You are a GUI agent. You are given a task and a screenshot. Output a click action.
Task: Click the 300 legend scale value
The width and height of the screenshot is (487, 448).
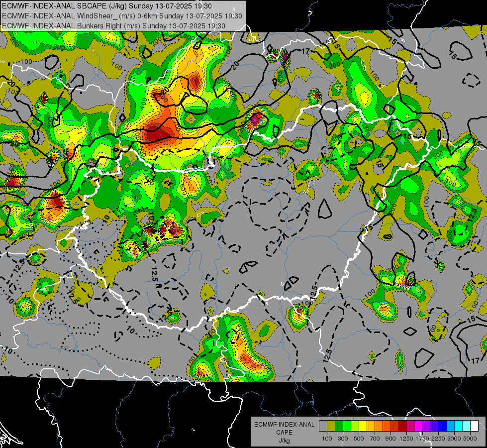tap(343, 439)
